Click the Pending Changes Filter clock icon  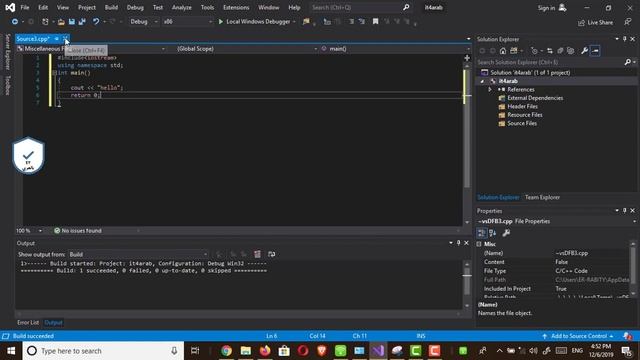coord(534,51)
